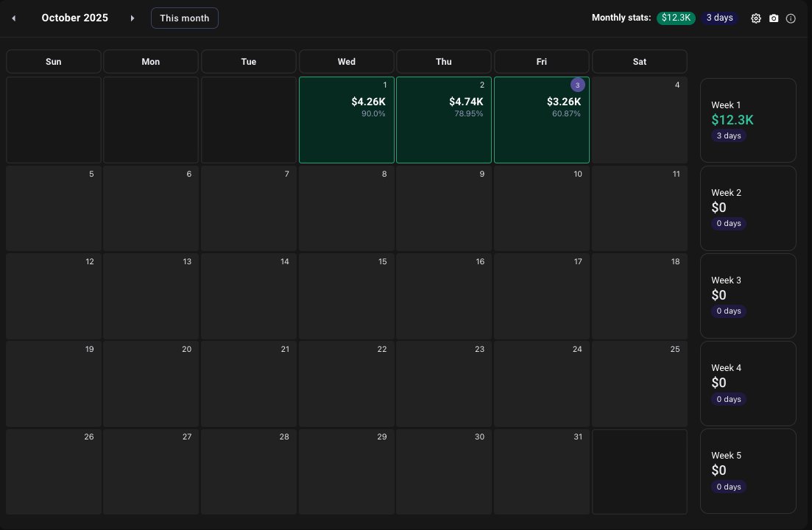Click Week 2 0 days badge
The height and width of the screenshot is (530, 812).
point(729,224)
